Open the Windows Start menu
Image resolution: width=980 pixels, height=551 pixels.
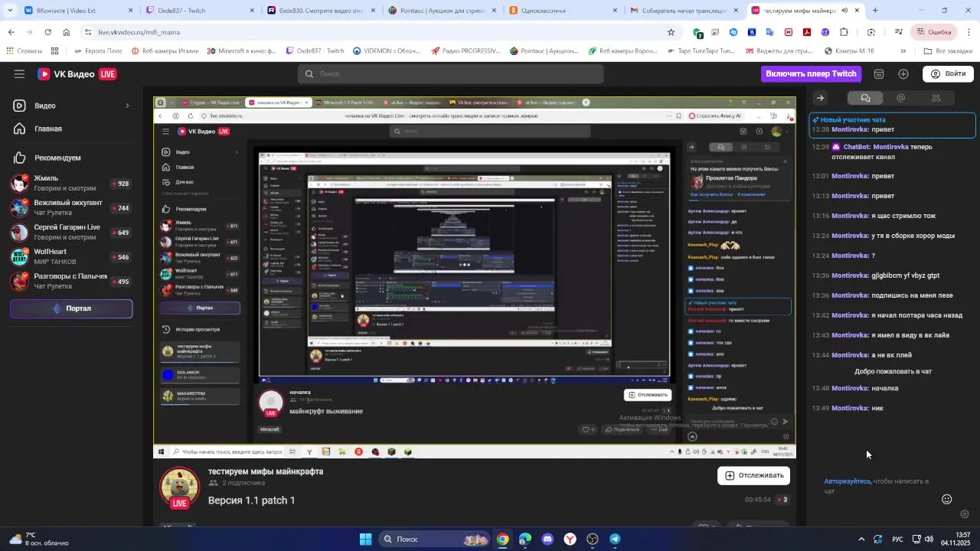click(365, 539)
